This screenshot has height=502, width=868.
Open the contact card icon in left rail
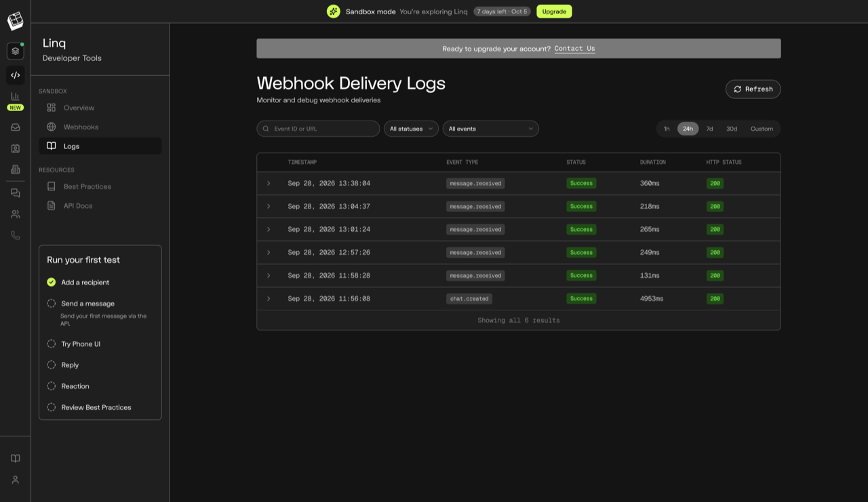(x=15, y=148)
